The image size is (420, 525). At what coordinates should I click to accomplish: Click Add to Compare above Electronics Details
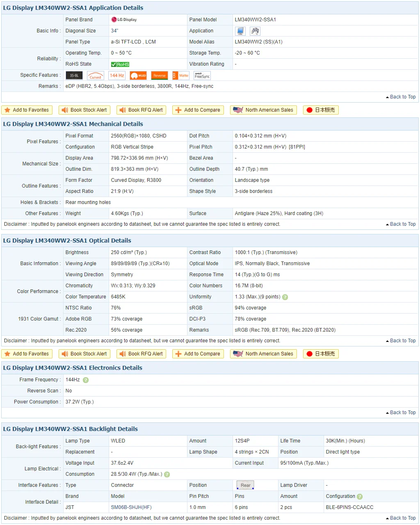point(198,354)
